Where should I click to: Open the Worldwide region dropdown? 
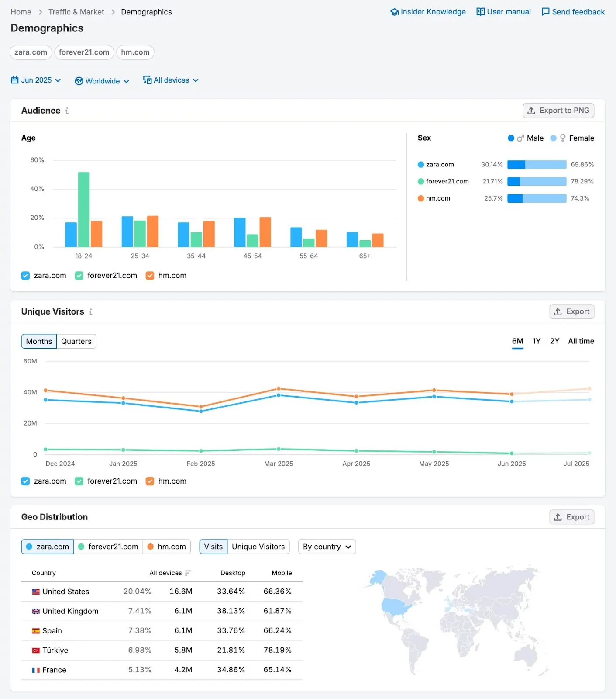(103, 81)
